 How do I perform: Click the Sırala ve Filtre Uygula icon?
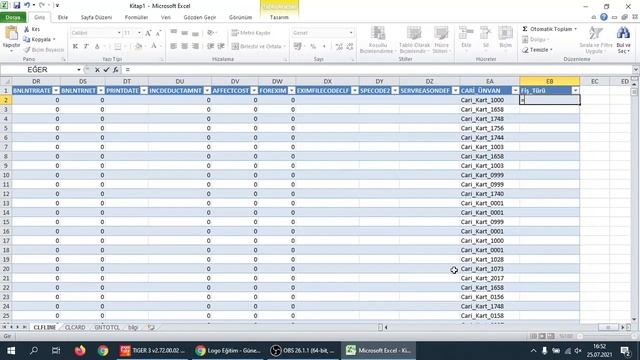(x=596, y=33)
